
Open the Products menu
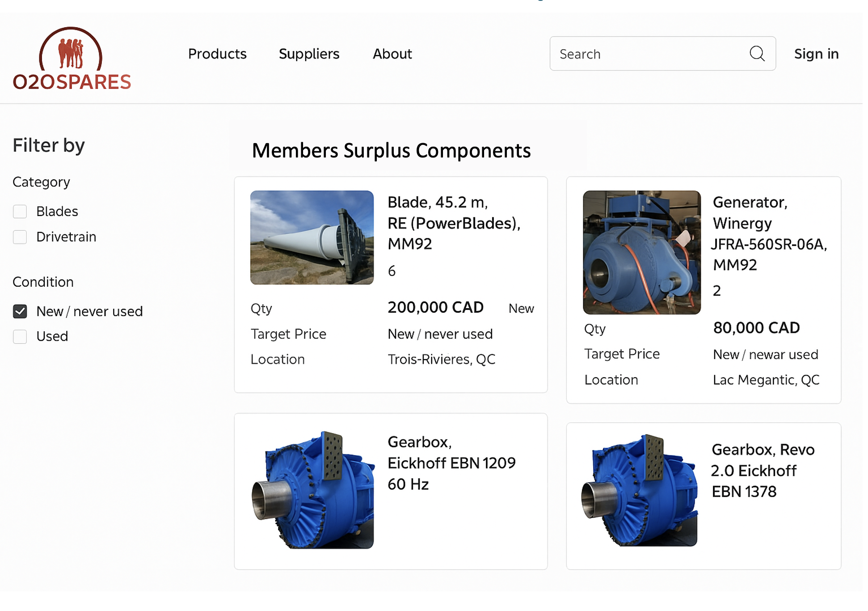(x=217, y=54)
